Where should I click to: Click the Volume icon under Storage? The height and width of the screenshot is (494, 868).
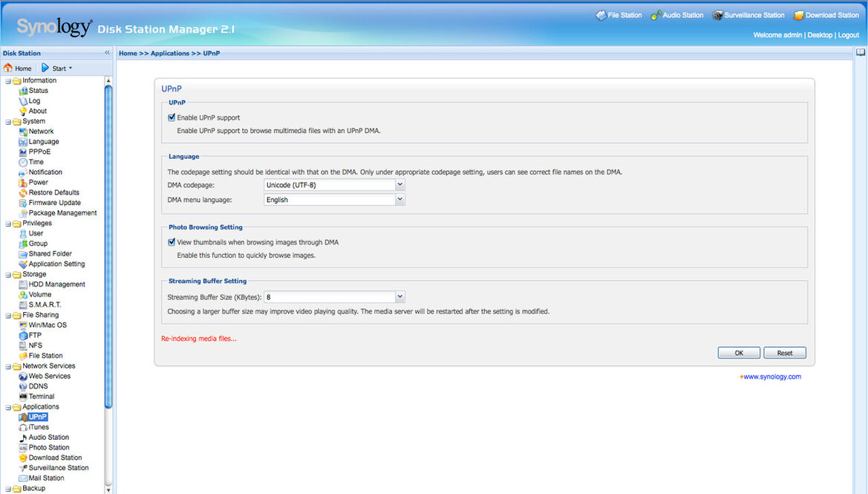23,295
